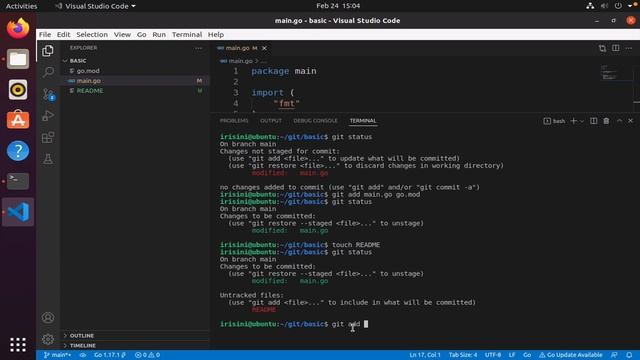Screen dimensions: 640x360
Task: Open the Go menu
Action: (x=141, y=35)
